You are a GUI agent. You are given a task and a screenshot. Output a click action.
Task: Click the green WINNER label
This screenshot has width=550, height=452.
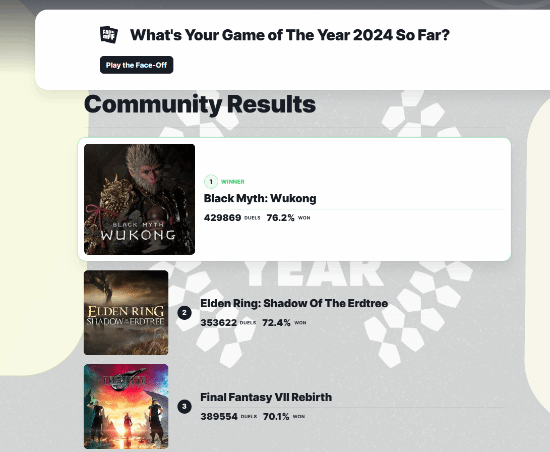233,182
